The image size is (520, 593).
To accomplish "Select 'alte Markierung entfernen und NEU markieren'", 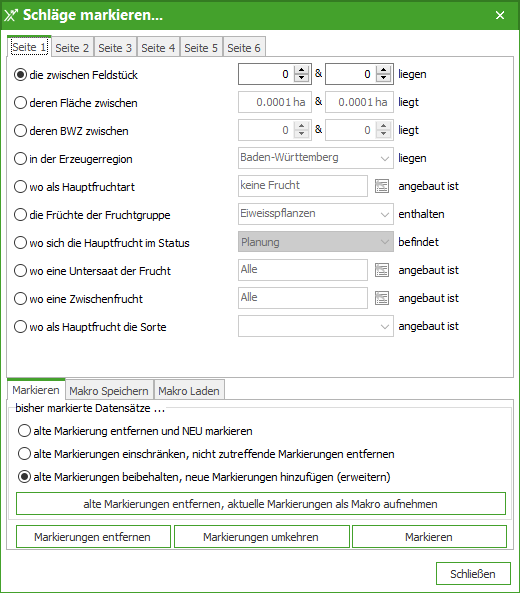I will [135, 431].
